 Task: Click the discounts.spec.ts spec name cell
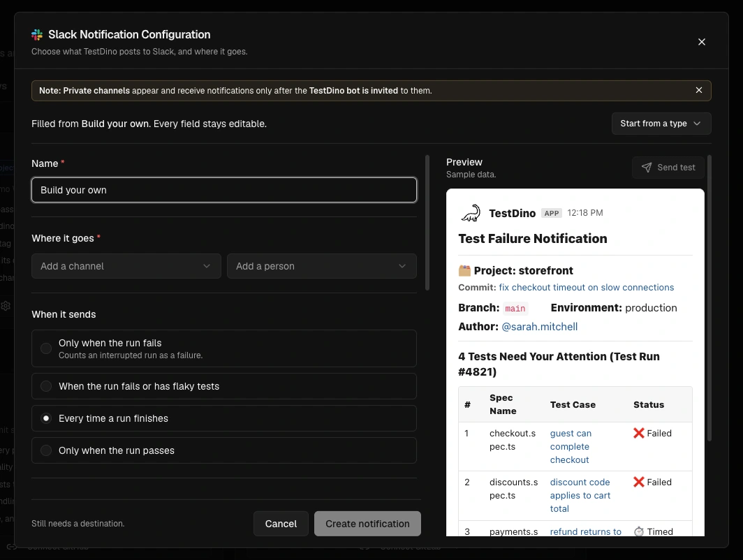pos(514,489)
